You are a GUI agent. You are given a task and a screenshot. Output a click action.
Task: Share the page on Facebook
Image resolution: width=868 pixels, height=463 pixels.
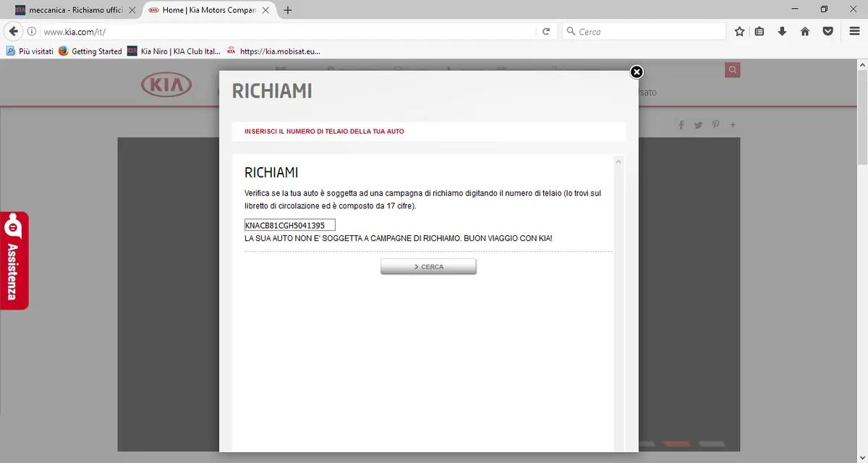(681, 125)
